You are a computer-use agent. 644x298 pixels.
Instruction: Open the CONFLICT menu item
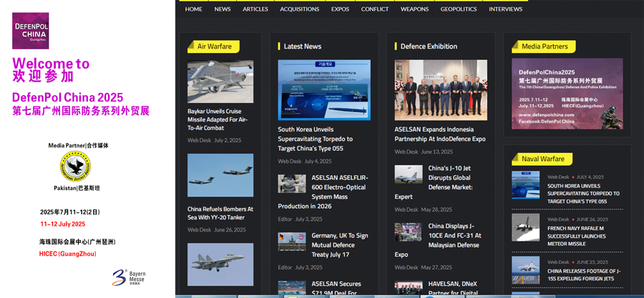pyautogui.click(x=374, y=9)
